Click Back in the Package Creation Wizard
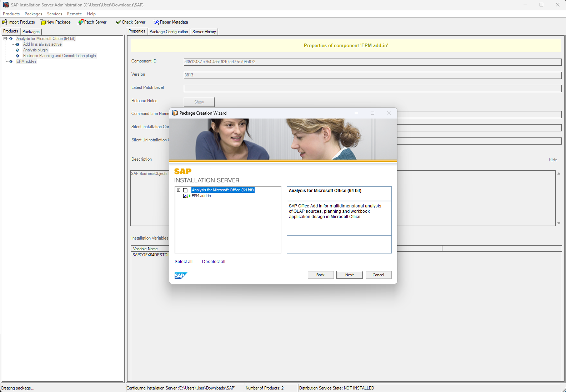This screenshot has height=392, width=566. tap(321, 275)
